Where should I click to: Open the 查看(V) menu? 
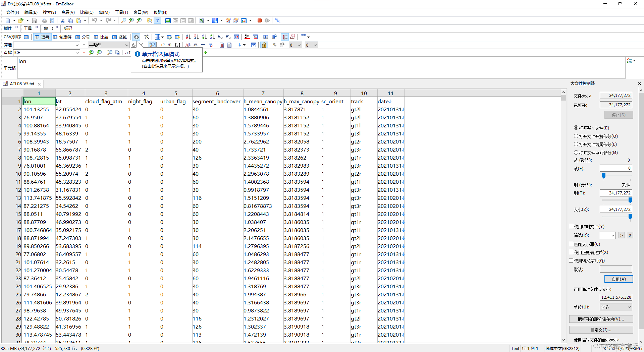[68, 12]
